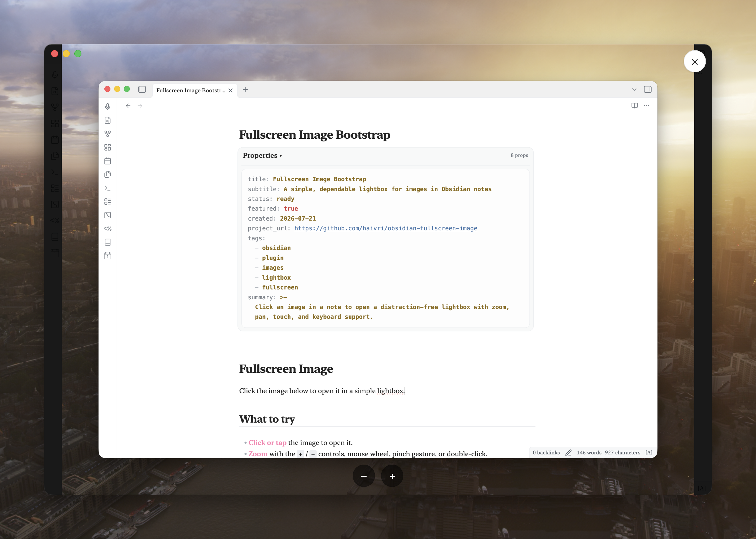Screen dimensions: 756x539
Task: Open graph view from the light window ribbon
Action: tap(107, 134)
